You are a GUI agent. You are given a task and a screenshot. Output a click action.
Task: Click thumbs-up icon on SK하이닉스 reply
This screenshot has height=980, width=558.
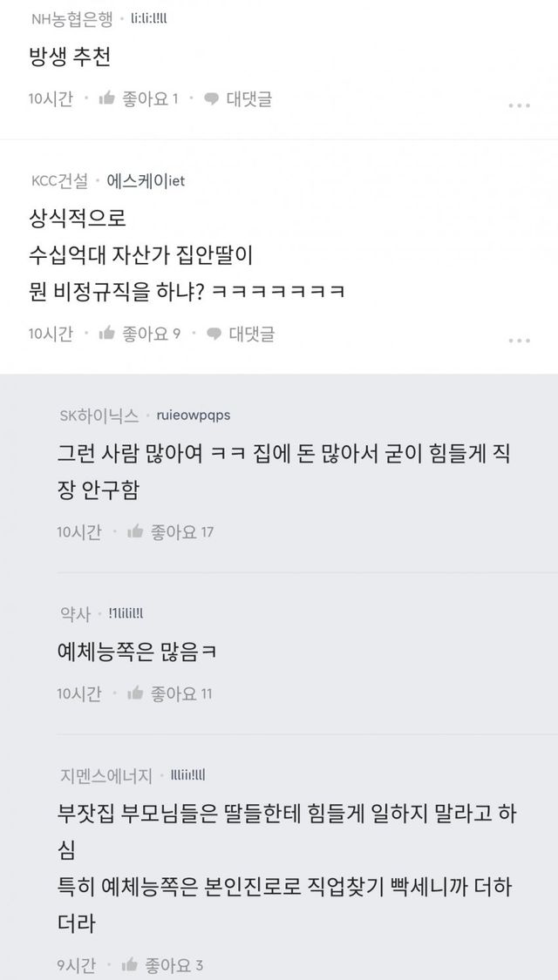pos(135,531)
